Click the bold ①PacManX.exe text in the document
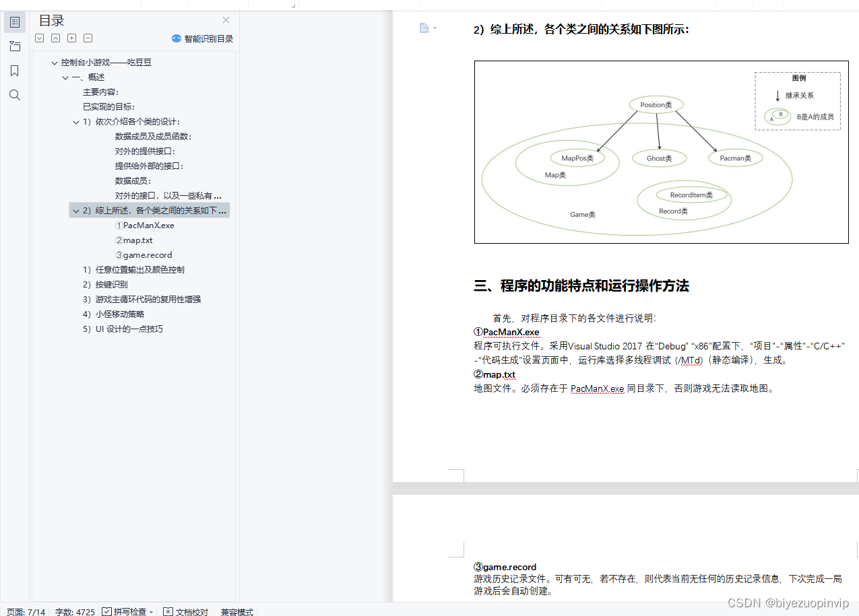The width and height of the screenshot is (859, 616). (x=507, y=332)
